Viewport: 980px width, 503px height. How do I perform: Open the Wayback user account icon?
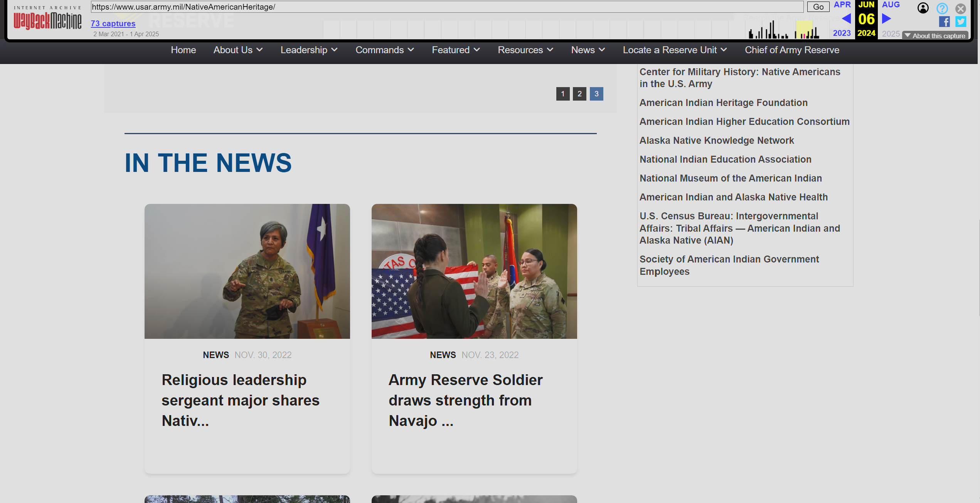tap(923, 8)
